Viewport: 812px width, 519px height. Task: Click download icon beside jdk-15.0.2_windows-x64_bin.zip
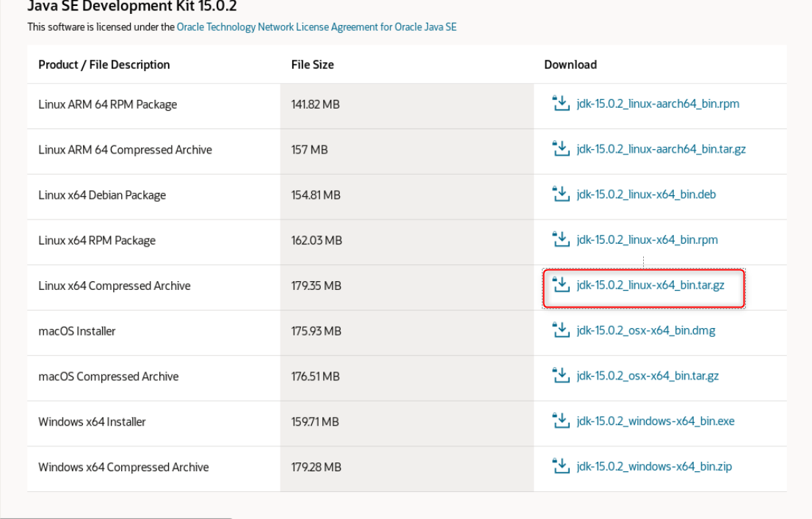[561, 466]
